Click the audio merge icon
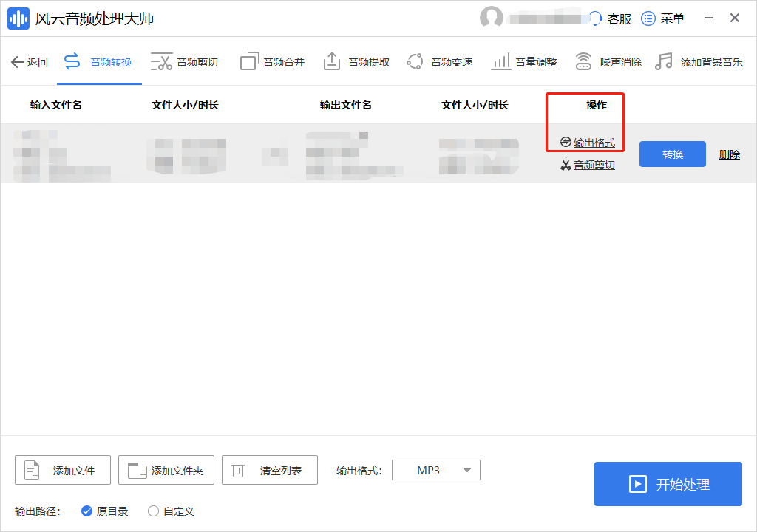This screenshot has height=532, width=757. point(250,62)
